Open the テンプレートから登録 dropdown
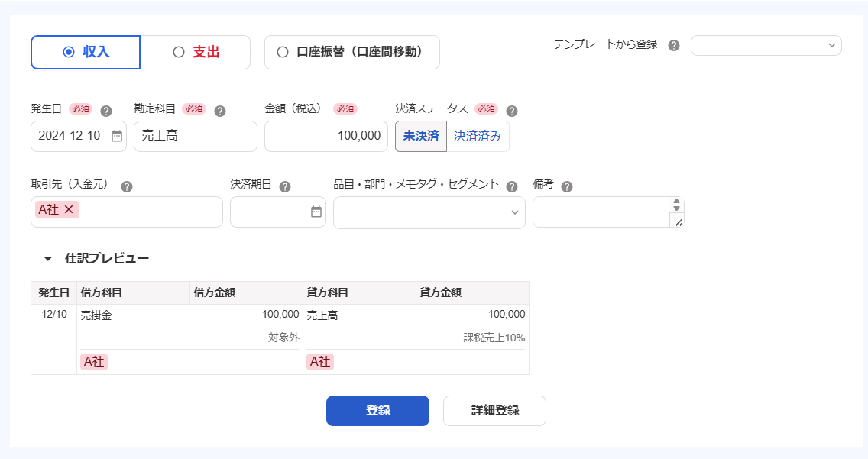 [x=766, y=45]
